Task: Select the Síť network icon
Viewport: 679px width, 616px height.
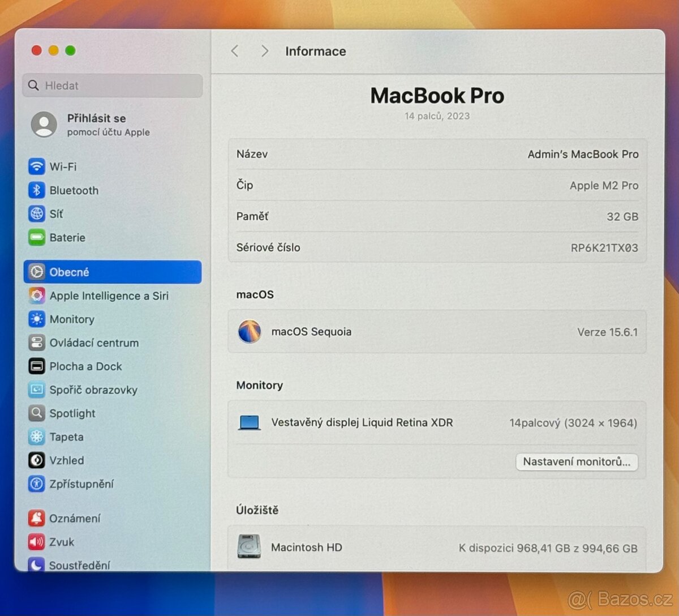Action: click(x=56, y=214)
